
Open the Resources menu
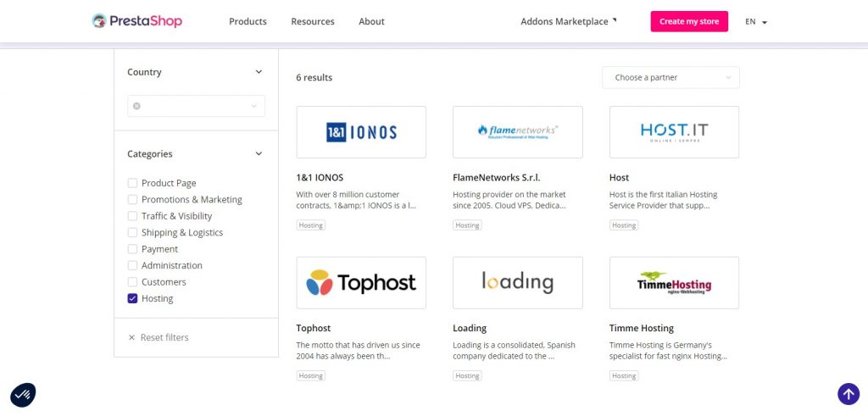pyautogui.click(x=313, y=21)
